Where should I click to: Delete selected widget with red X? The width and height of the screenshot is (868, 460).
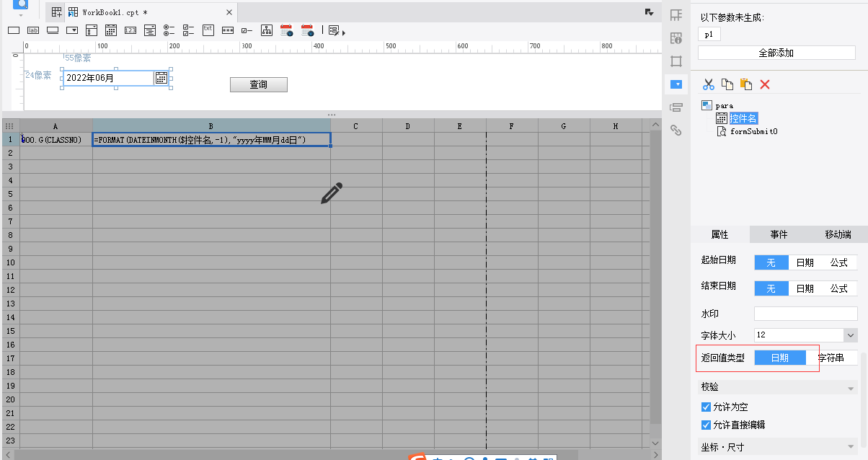pos(765,84)
